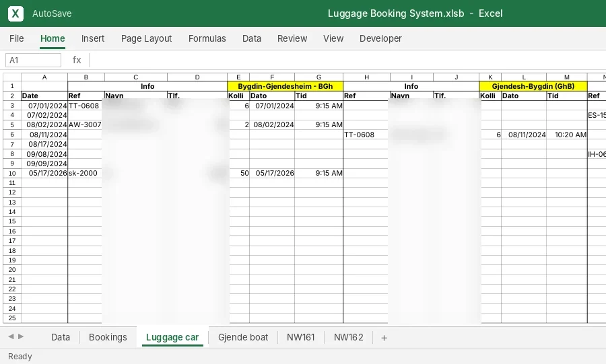
Task: Click the Navn header cell in column C
Action: [135, 96]
